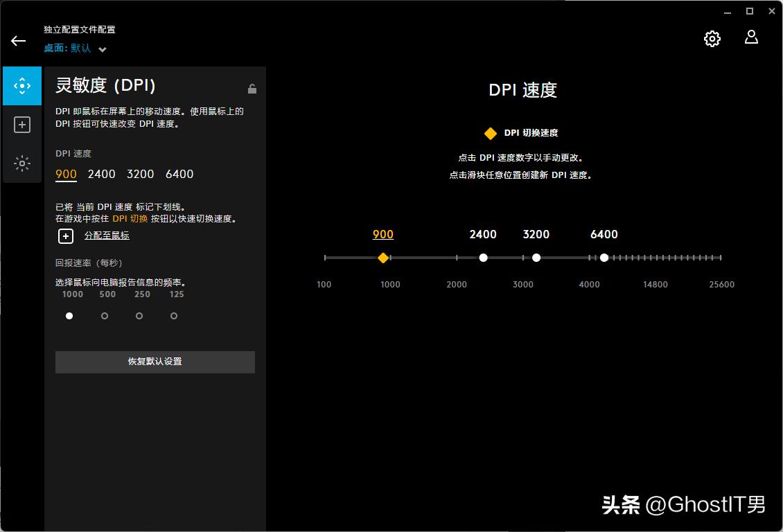Click the yellow 900 DPI slider handle

pos(383,257)
